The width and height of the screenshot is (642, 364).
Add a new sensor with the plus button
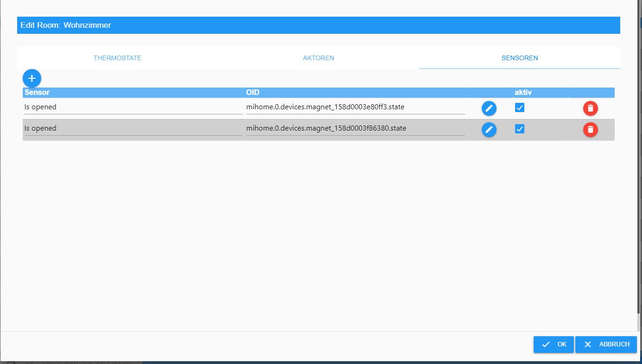[x=32, y=78]
